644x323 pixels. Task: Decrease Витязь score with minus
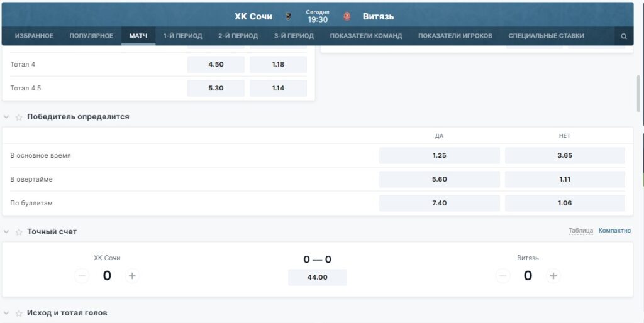point(502,276)
